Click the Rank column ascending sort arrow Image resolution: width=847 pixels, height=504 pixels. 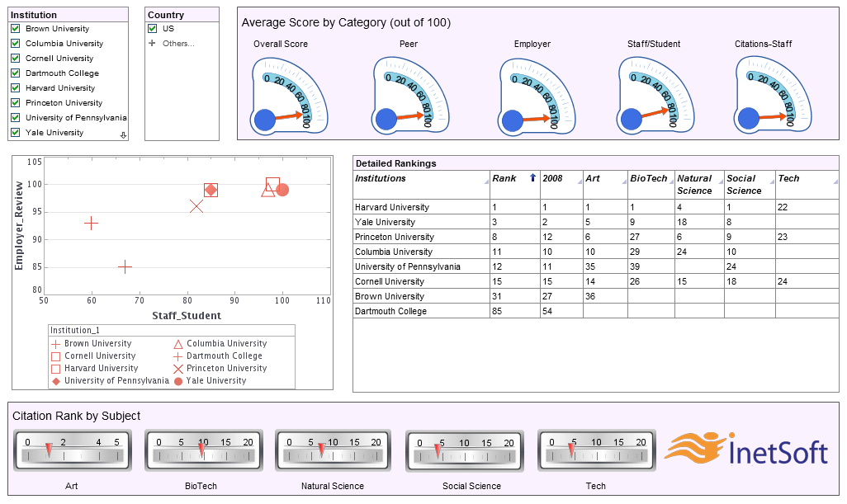pyautogui.click(x=532, y=177)
